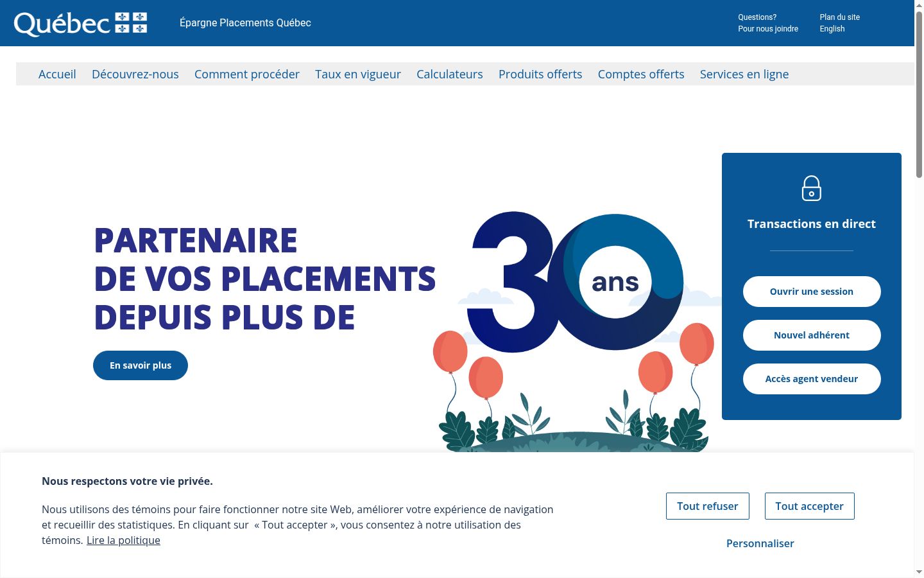Accept all cookies with Tout accepter
924x578 pixels.
point(809,506)
